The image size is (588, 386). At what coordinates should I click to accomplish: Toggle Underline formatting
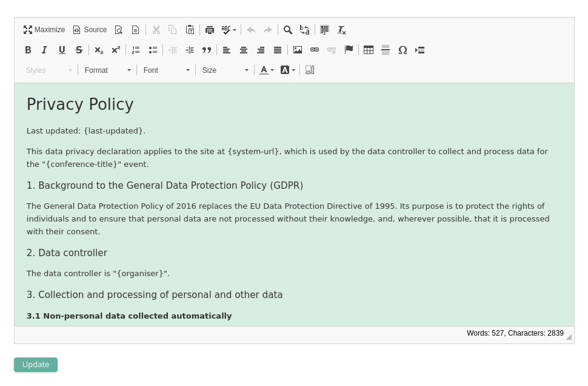[62, 50]
